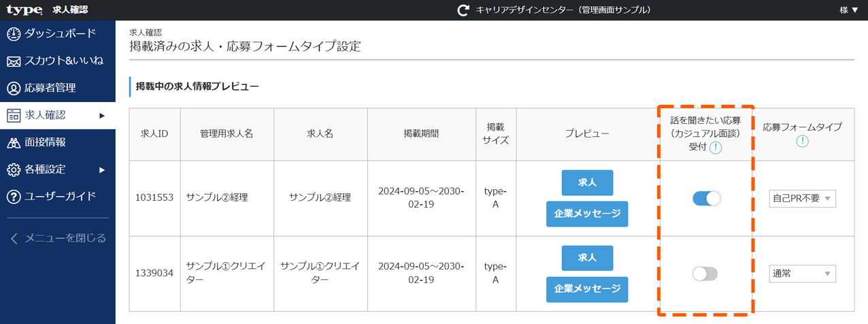
Task: Click 求人確認 text in top header bar
Action: (x=70, y=10)
